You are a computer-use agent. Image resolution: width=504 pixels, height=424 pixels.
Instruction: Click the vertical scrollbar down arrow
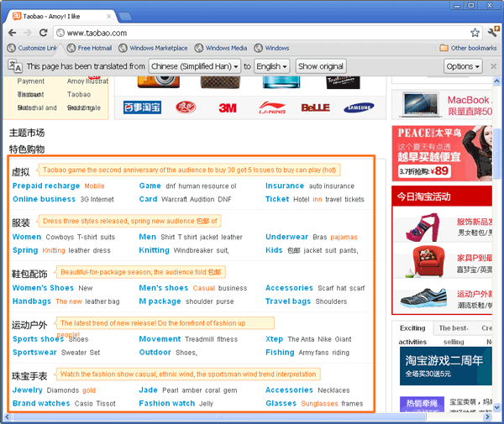496,407
